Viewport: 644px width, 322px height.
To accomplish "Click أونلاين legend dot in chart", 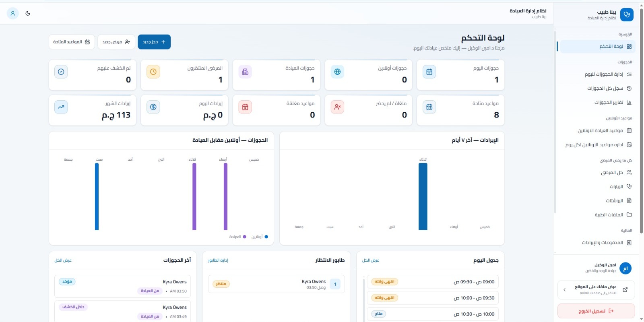I will pyautogui.click(x=266, y=237).
